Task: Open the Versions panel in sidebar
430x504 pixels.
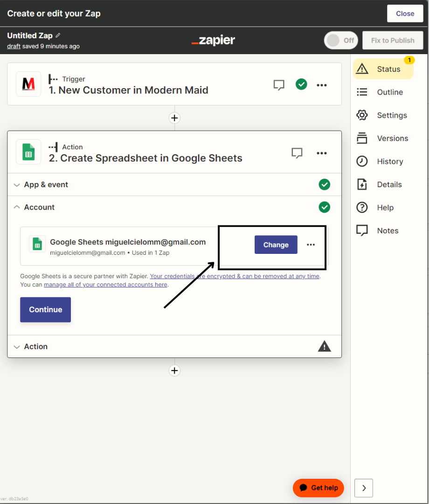Action: point(392,139)
